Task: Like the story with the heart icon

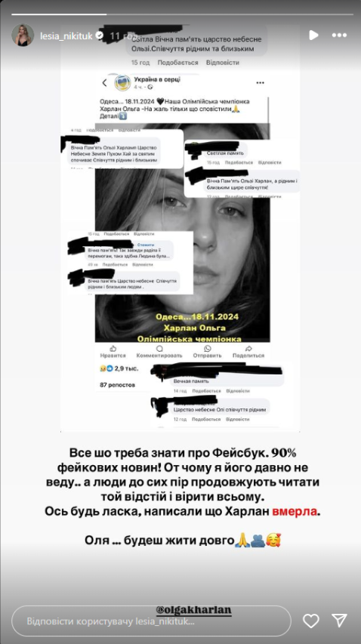Action: pyautogui.click(x=311, y=620)
